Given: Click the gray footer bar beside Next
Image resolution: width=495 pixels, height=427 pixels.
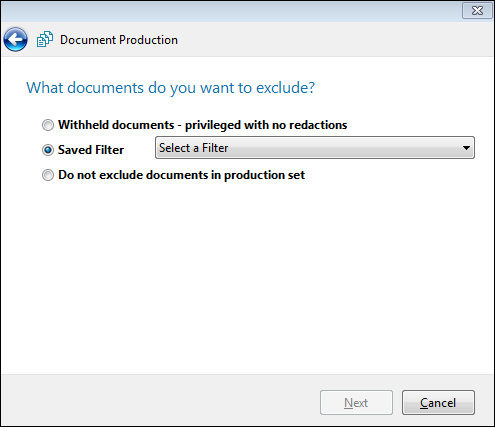Looking at the screenshot, I should 160,400.
